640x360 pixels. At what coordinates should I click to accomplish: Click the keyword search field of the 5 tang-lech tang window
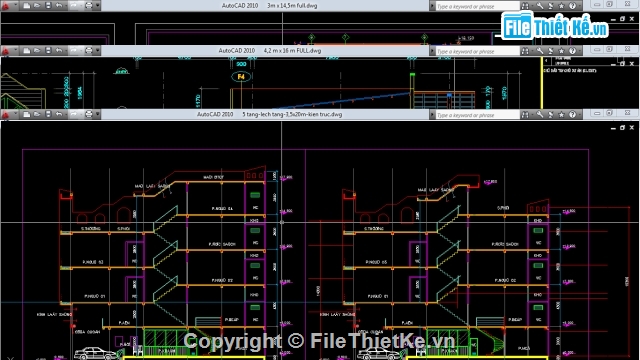pos(478,115)
